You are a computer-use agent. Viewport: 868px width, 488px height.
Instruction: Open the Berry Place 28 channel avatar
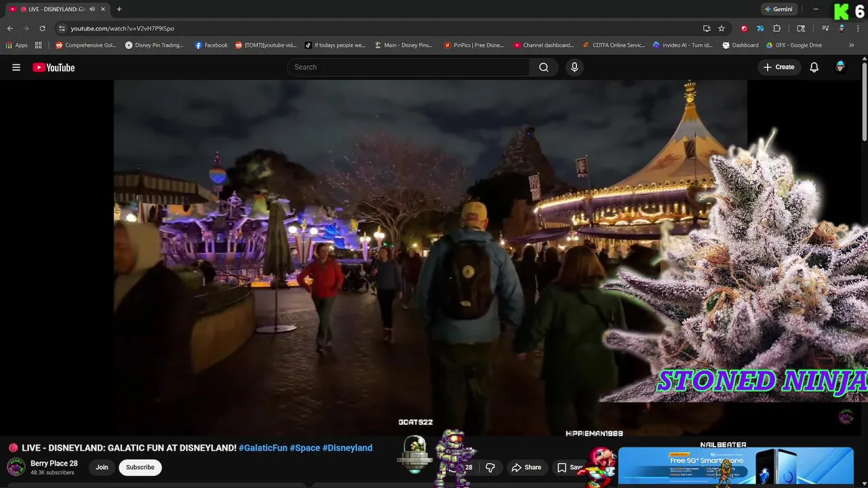[x=16, y=467]
